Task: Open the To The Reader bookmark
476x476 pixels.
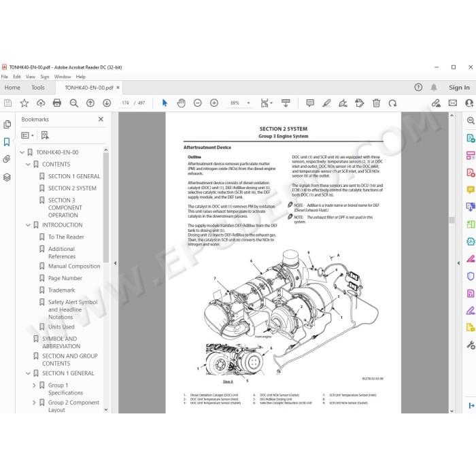Action: [66, 237]
